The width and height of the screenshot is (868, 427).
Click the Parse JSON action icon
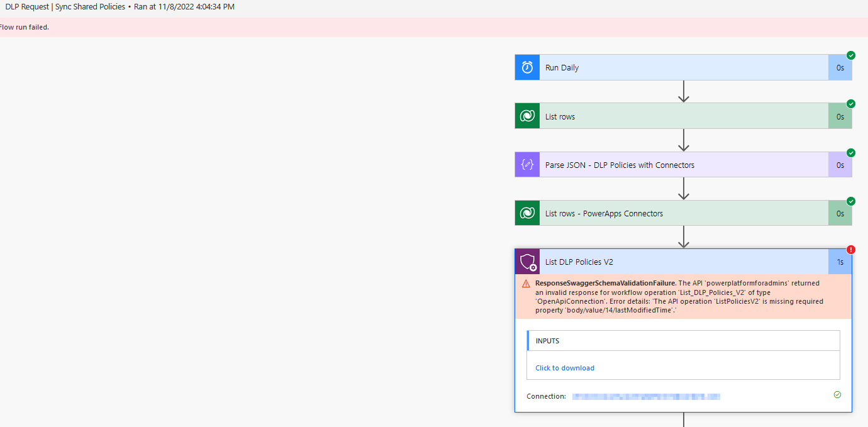(x=527, y=164)
